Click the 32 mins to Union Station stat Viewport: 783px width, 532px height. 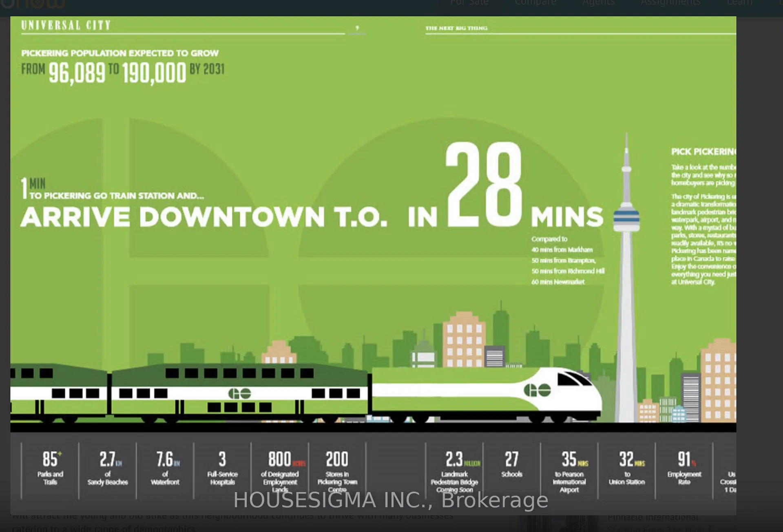pyautogui.click(x=627, y=468)
